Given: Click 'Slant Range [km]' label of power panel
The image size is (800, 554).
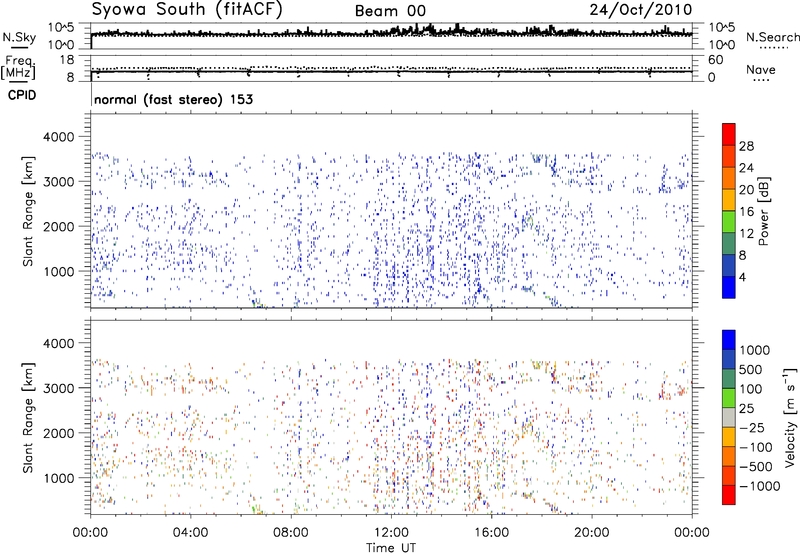Looking at the screenshot, I should tap(28, 211).
